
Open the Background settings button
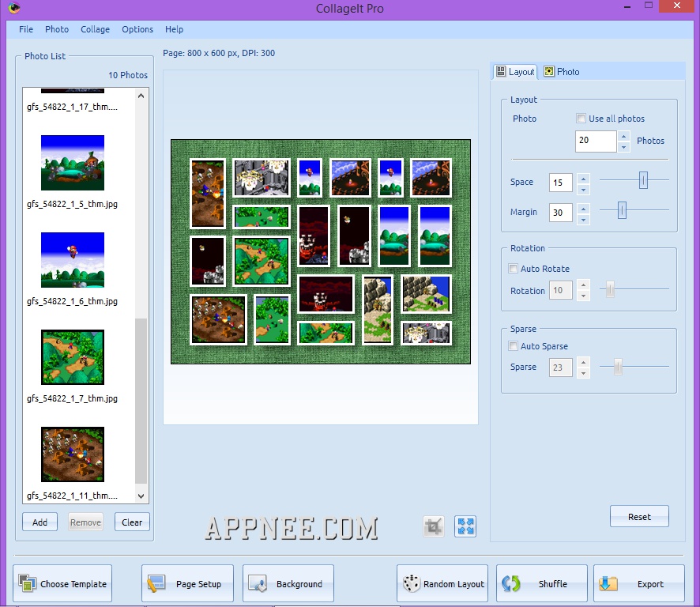(288, 583)
